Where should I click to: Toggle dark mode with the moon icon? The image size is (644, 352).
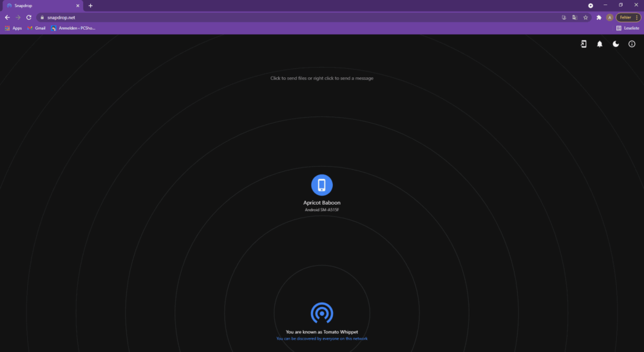point(616,44)
